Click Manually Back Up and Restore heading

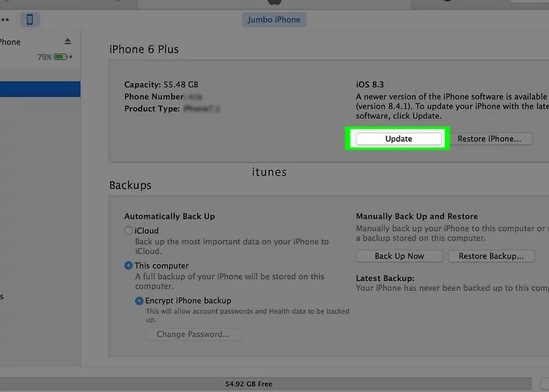417,216
